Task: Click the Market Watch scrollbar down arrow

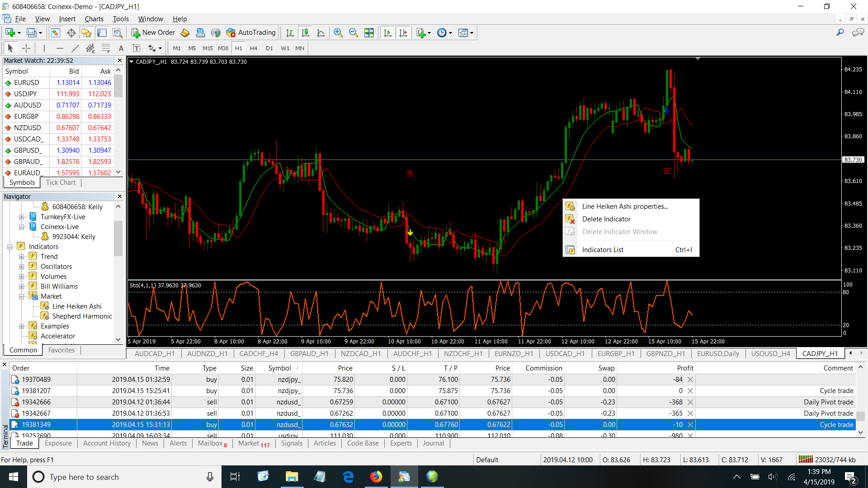Action: click(118, 172)
